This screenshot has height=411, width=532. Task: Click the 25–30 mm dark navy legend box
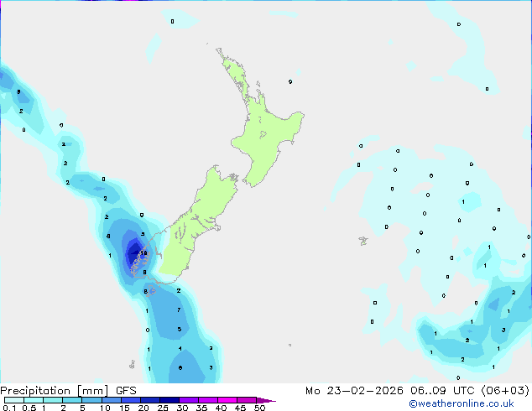click(169, 400)
